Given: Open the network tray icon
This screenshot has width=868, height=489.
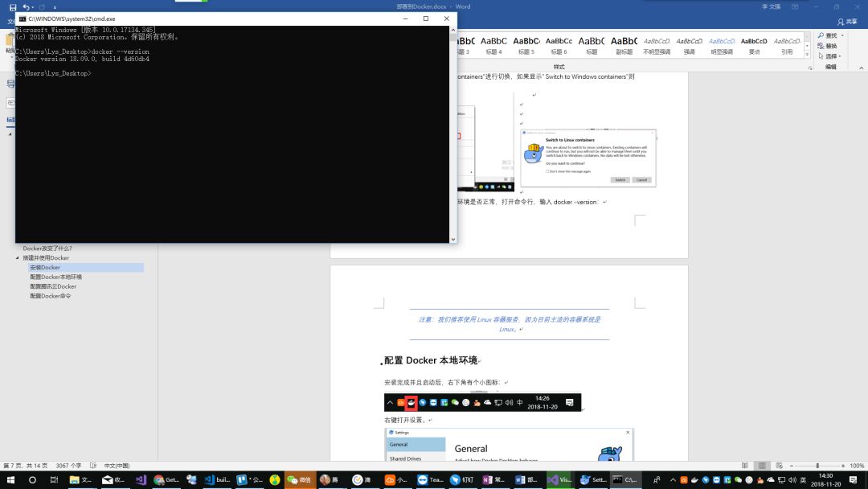Looking at the screenshot, I should coord(782,480).
